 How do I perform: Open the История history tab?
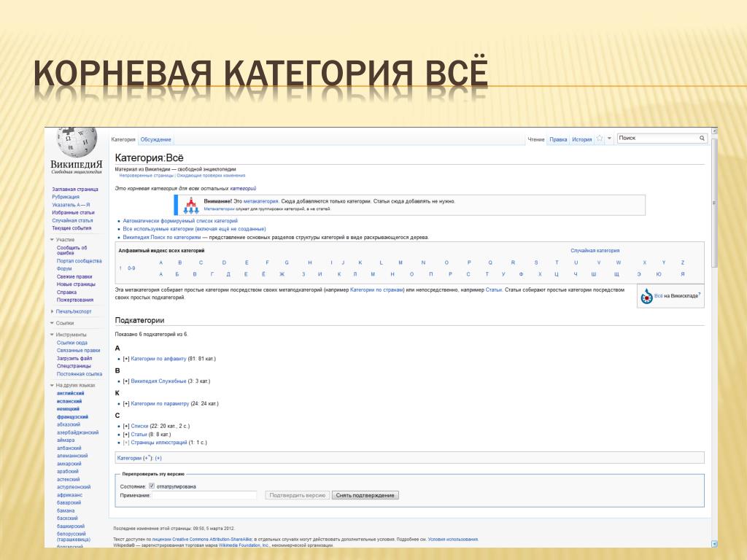581,139
